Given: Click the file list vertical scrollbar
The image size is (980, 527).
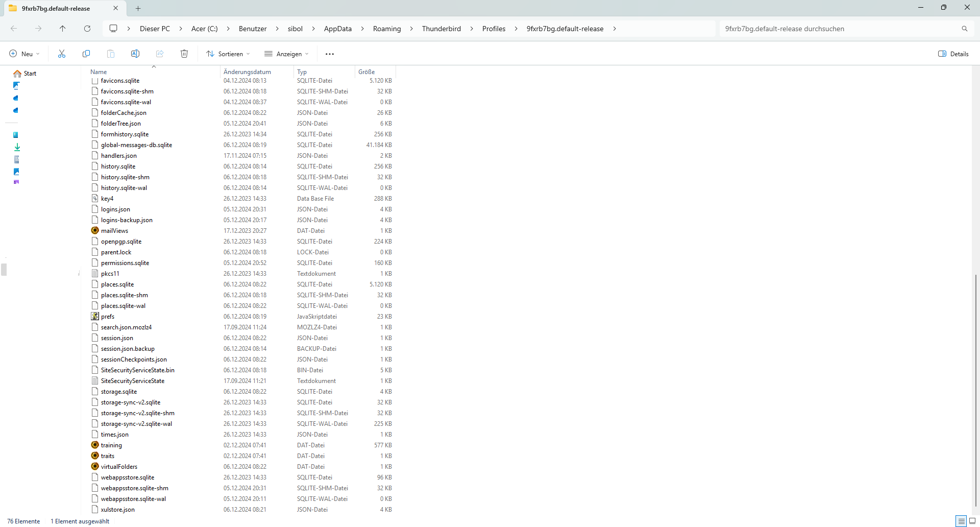Looking at the screenshot, I should [x=976, y=391].
